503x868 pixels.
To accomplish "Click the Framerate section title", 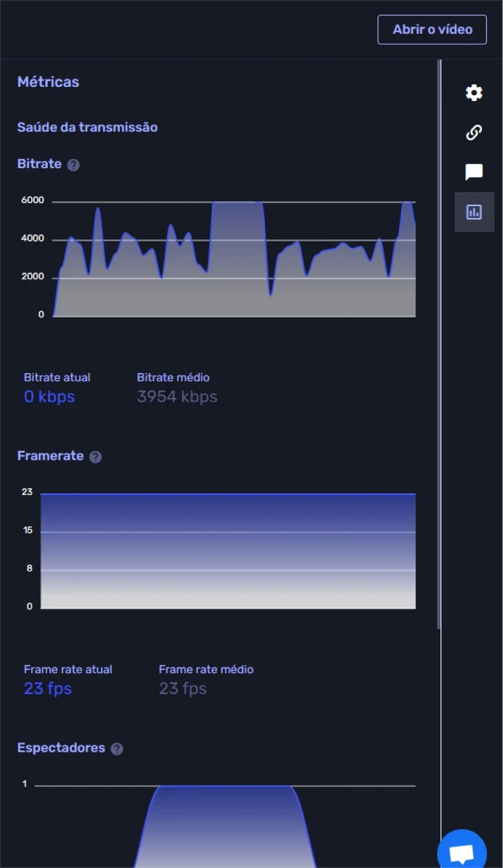I will tap(50, 456).
